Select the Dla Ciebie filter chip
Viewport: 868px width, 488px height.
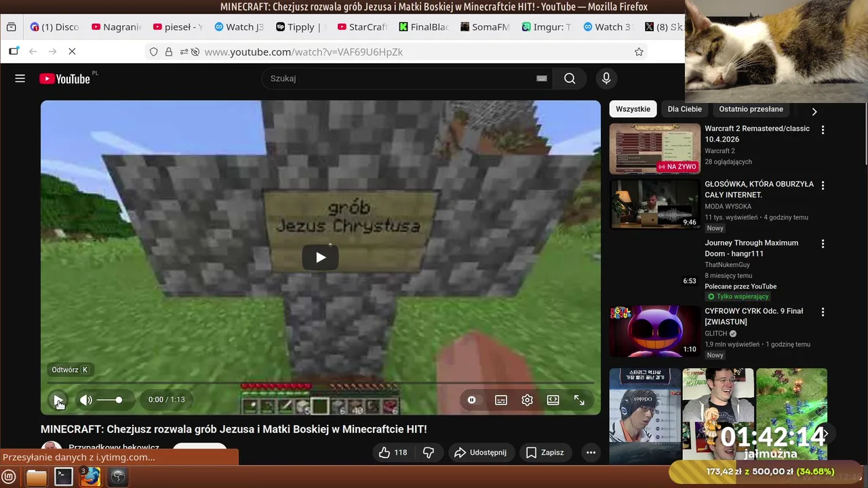pos(685,109)
